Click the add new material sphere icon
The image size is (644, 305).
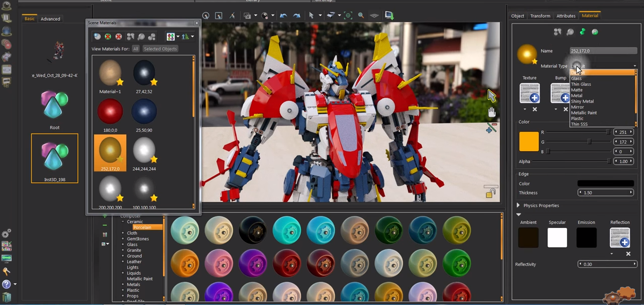98,36
